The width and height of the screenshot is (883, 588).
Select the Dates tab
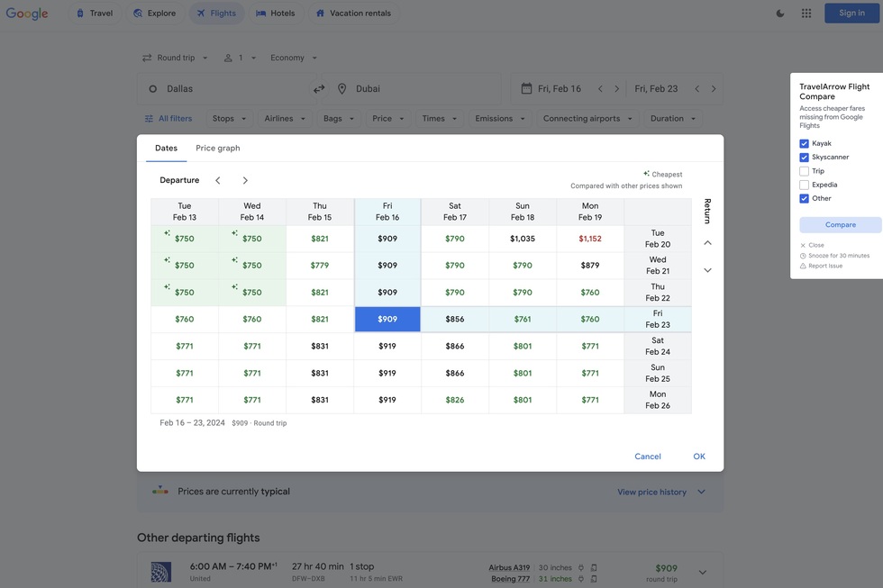[x=166, y=148]
